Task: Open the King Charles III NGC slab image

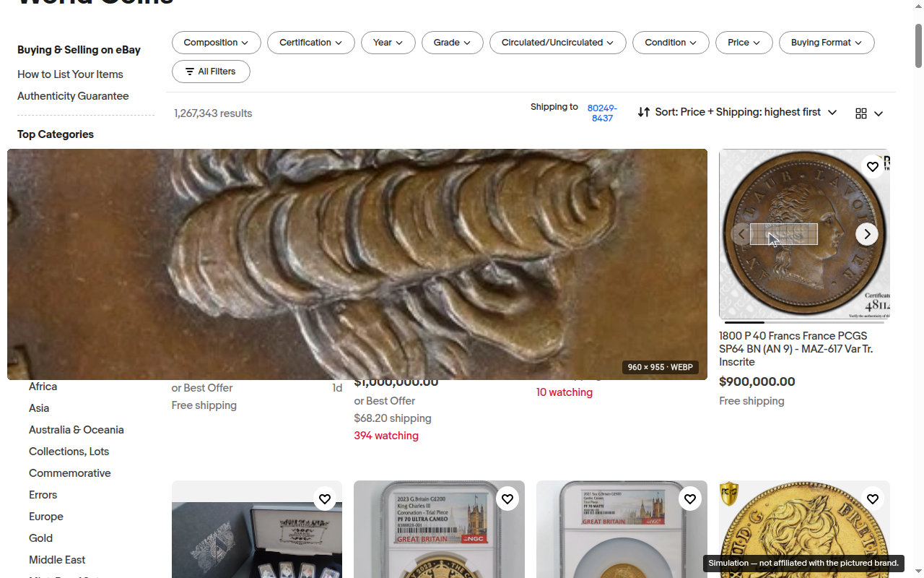Action: [x=439, y=530]
